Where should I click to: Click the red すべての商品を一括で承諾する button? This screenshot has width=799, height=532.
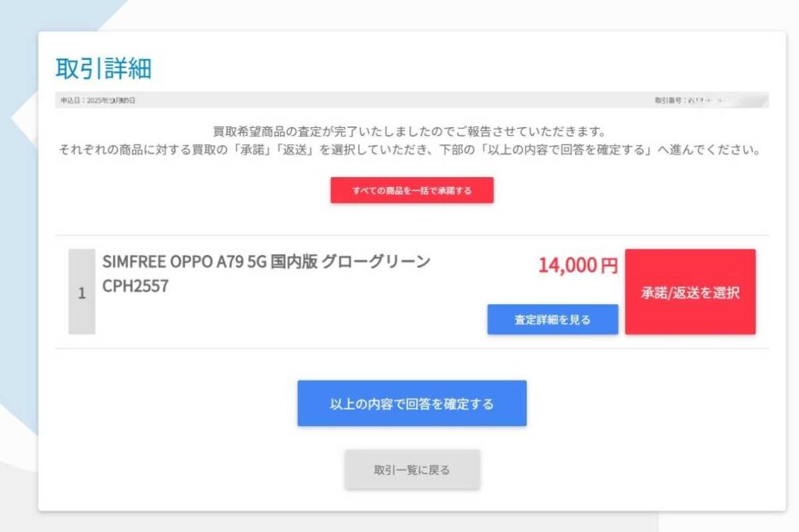(x=412, y=190)
